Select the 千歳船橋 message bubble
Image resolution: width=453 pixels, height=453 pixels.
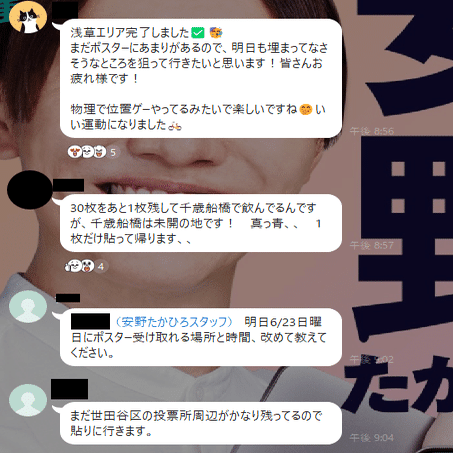pos(201,223)
